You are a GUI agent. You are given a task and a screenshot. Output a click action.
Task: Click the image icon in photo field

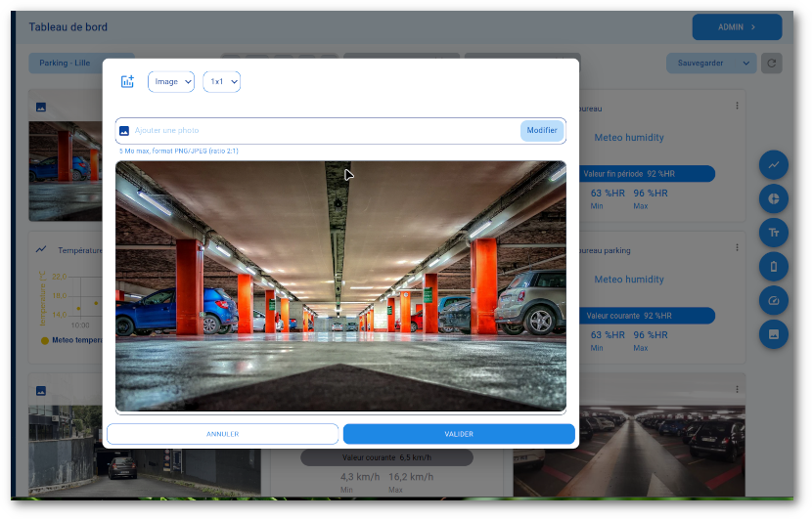tap(124, 131)
